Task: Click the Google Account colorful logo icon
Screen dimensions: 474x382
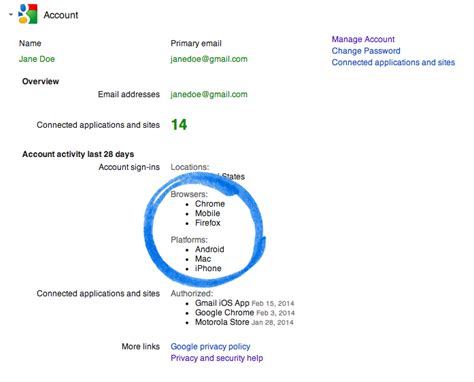Action: point(28,14)
